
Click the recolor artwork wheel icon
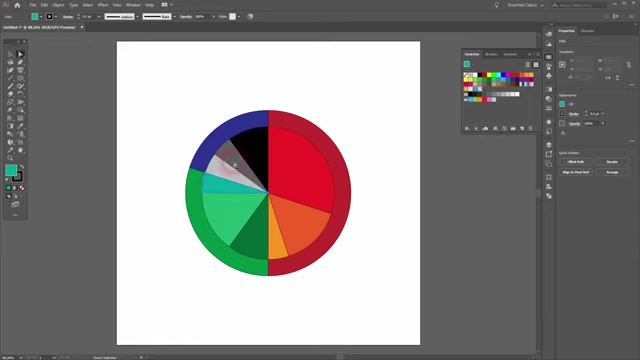[250, 17]
